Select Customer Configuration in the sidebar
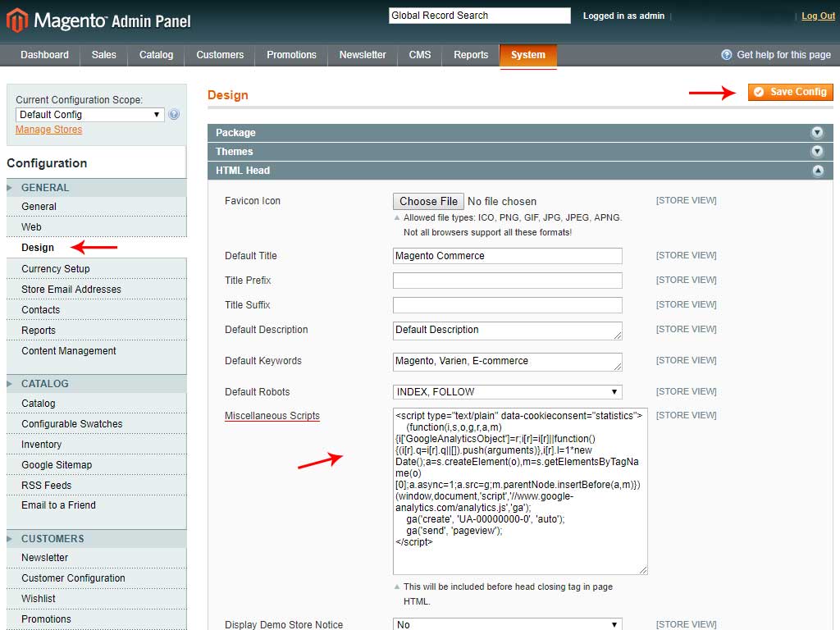The image size is (840, 630). [97, 578]
